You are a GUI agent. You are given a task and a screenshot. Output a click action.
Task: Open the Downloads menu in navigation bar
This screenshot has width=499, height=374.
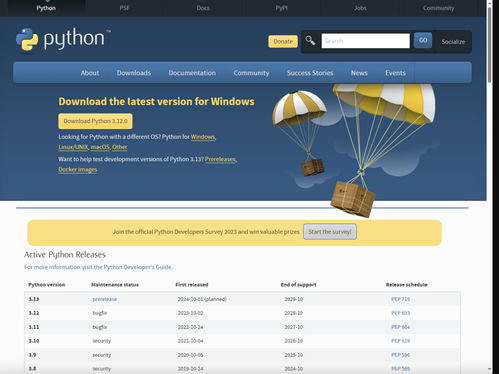click(134, 73)
